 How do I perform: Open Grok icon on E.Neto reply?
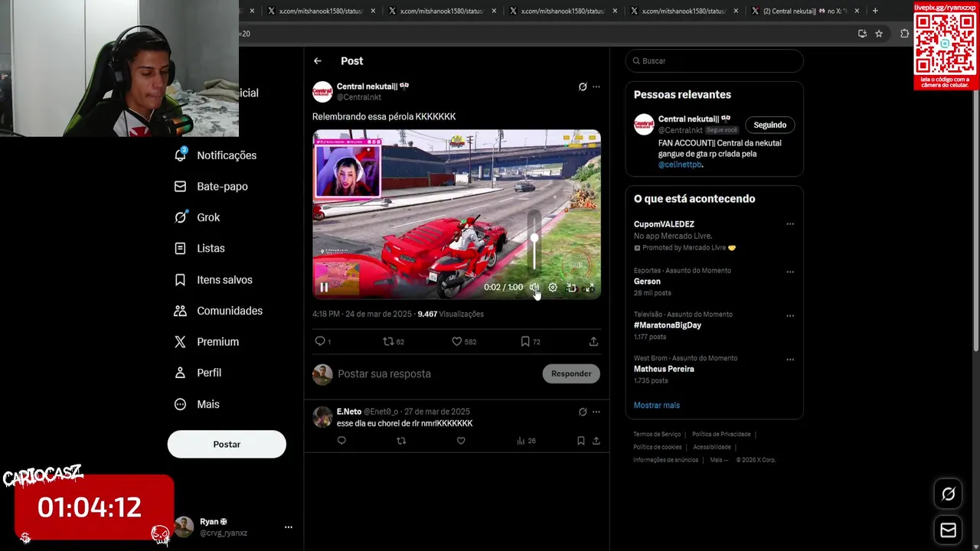(x=583, y=412)
